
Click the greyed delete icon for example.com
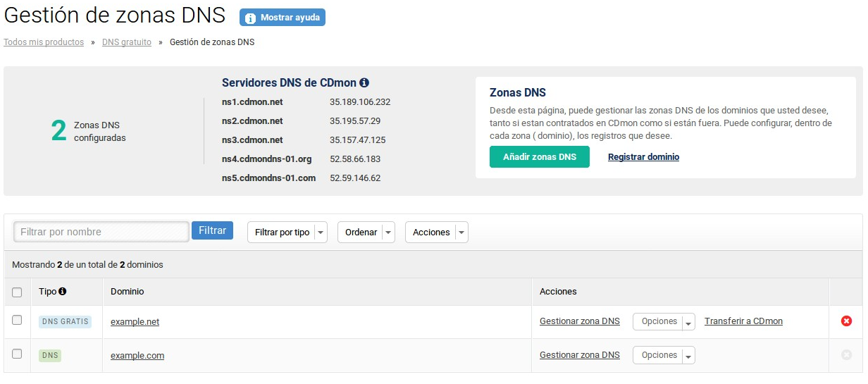click(x=846, y=355)
